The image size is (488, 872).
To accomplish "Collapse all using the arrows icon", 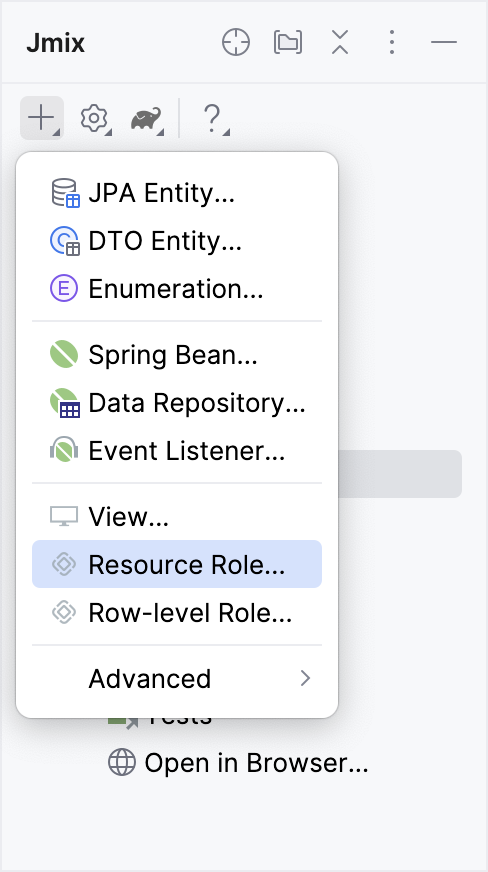I will click(x=340, y=42).
